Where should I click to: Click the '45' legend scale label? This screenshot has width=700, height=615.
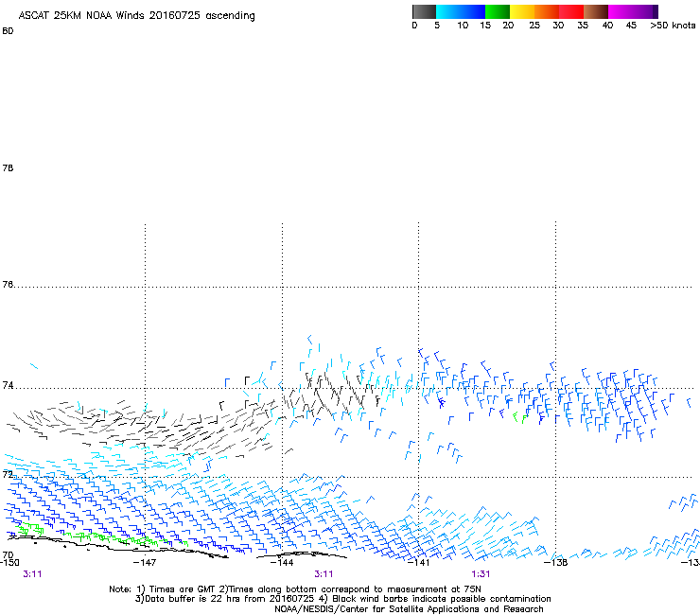[x=631, y=26]
